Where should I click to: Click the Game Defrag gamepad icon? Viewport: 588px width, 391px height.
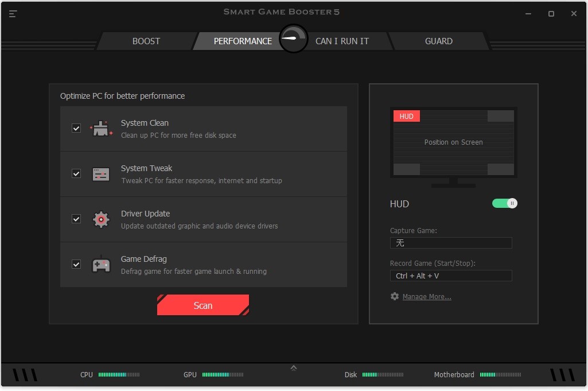coord(101,264)
